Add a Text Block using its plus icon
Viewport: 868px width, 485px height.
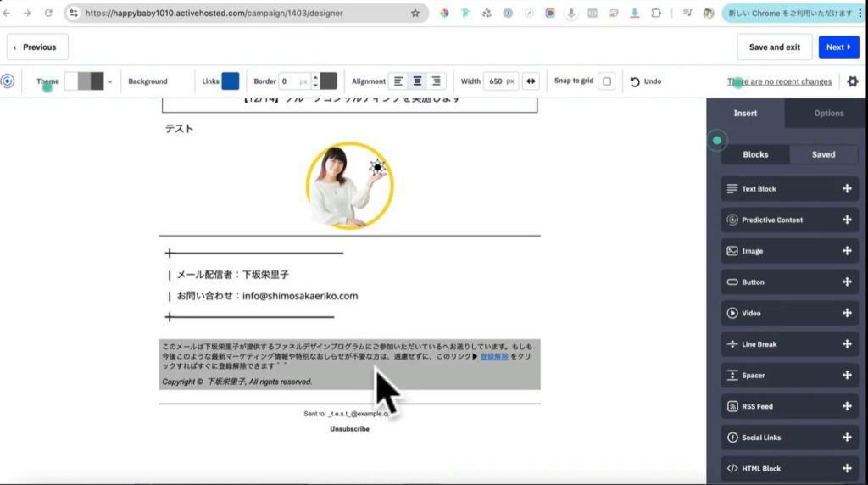click(x=846, y=189)
